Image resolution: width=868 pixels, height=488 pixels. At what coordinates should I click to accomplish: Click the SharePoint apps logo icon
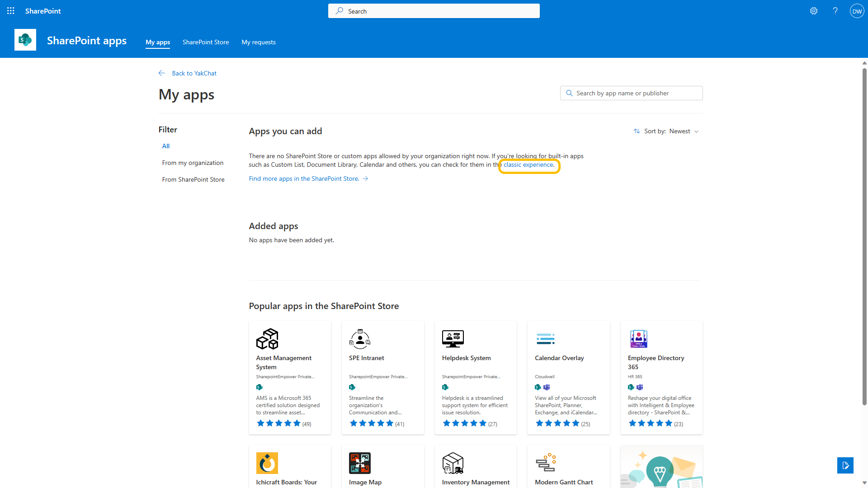(25, 40)
